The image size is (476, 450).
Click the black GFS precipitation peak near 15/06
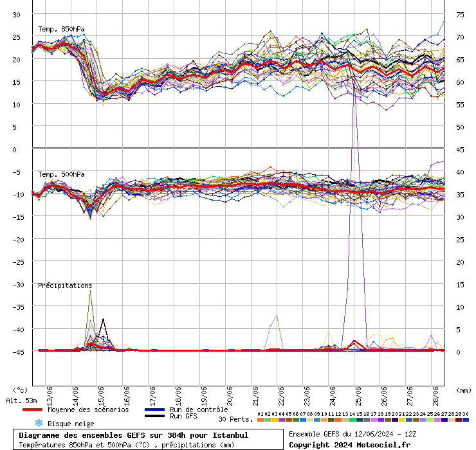(x=103, y=319)
